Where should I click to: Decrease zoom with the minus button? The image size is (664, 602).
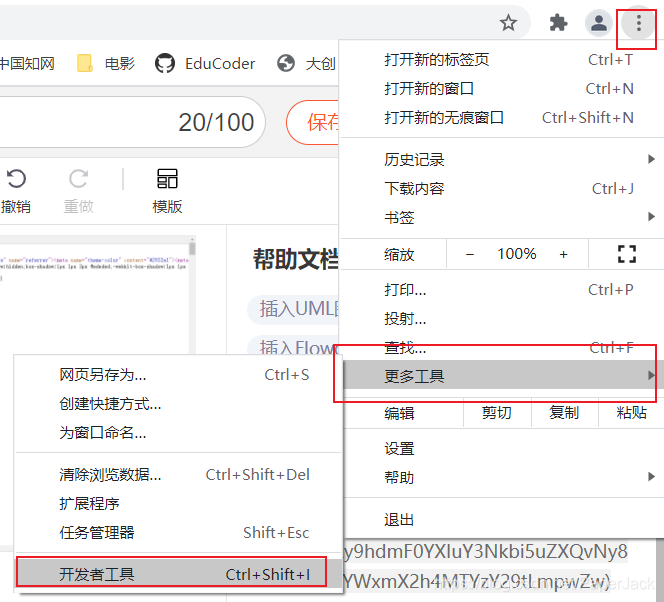(x=470, y=254)
